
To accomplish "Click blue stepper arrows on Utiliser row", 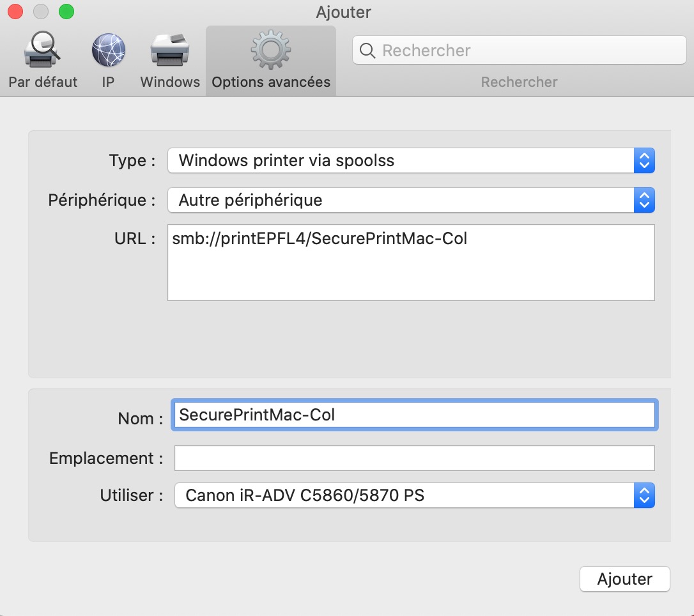I will point(644,495).
